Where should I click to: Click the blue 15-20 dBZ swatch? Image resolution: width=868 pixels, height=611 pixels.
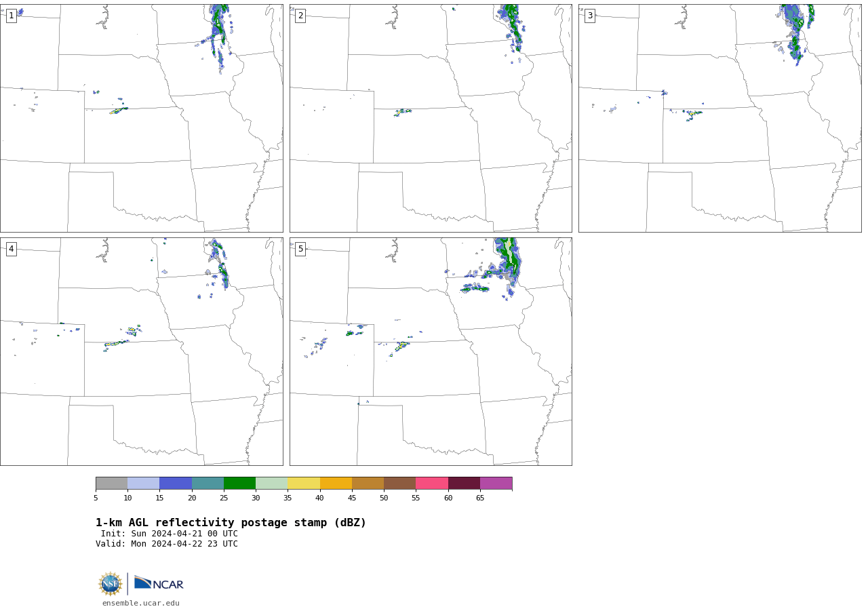coord(176,484)
